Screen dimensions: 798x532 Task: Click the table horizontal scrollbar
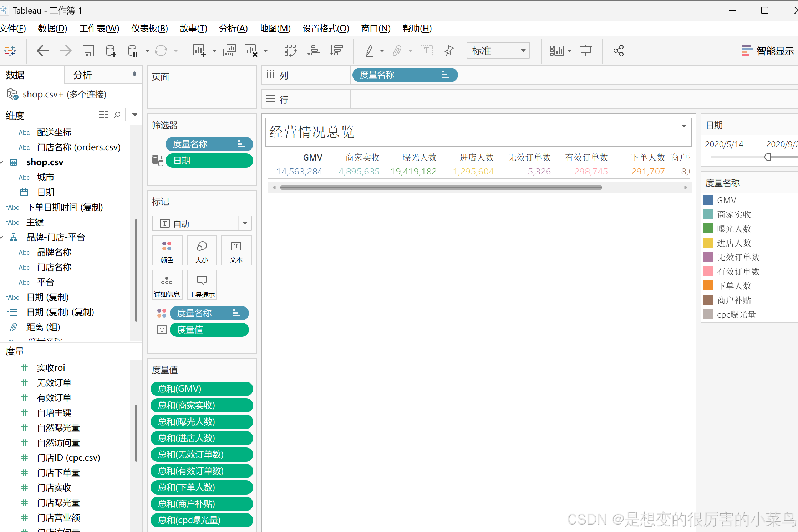point(441,188)
